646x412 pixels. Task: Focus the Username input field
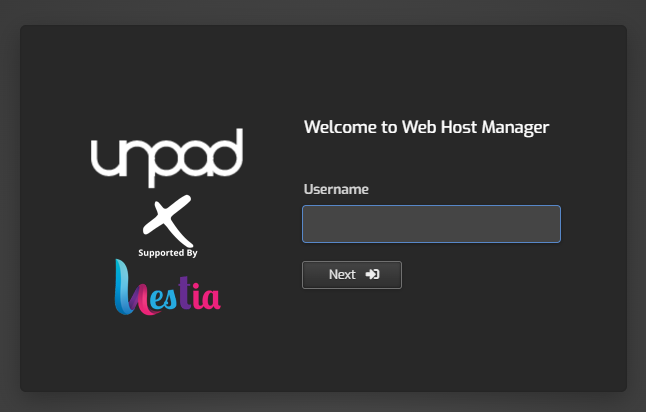coord(431,224)
